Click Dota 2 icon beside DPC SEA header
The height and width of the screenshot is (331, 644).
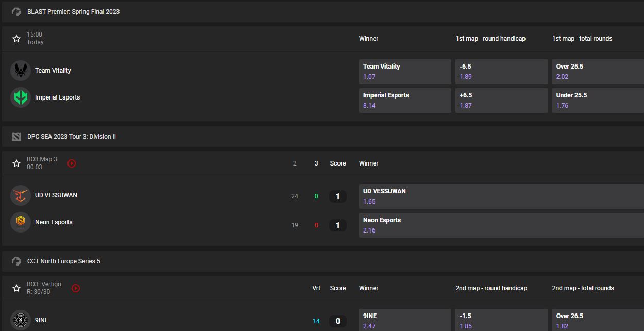[x=16, y=137]
